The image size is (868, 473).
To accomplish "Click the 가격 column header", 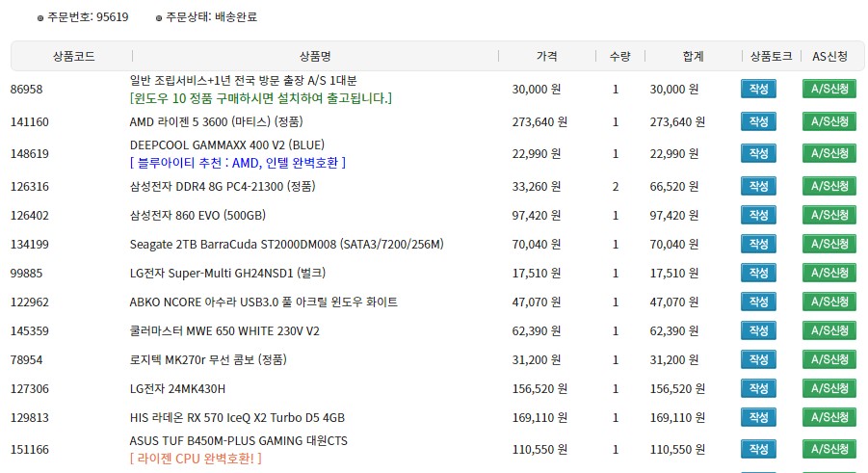I will [x=547, y=56].
